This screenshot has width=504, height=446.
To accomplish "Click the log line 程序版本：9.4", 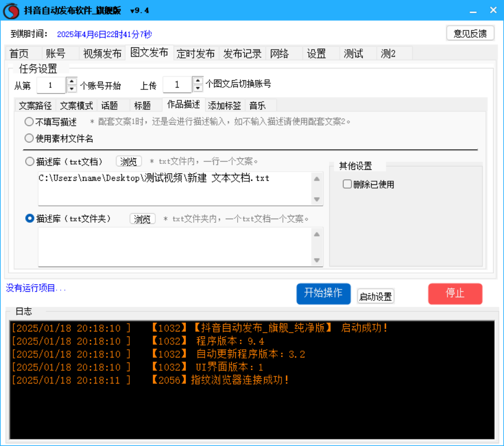I will [x=138, y=341].
